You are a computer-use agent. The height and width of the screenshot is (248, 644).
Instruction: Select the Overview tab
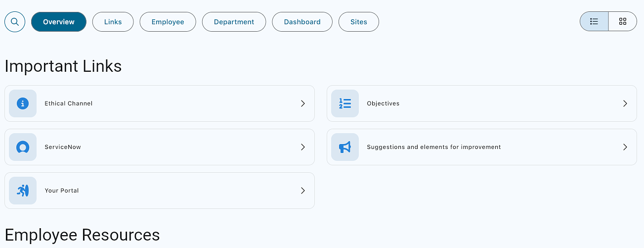click(59, 22)
